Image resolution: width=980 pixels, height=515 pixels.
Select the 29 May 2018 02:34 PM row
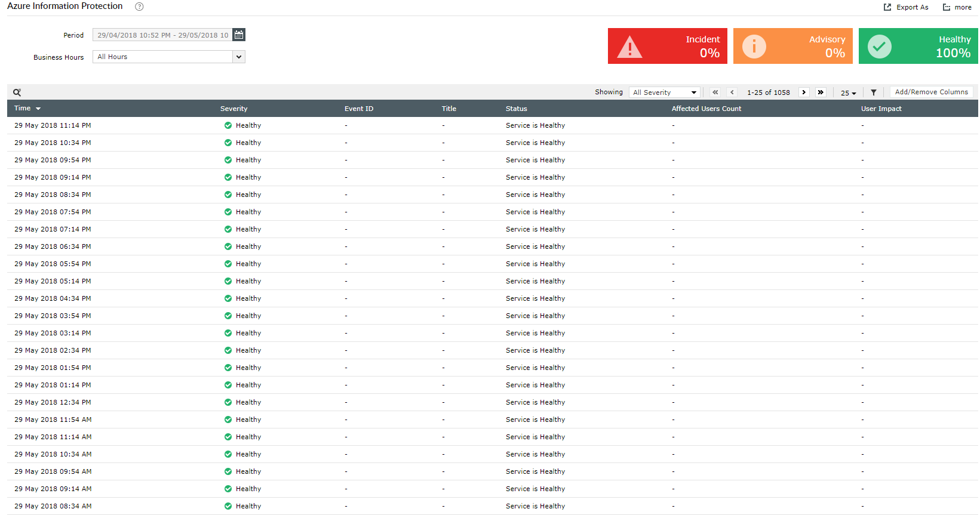(493, 350)
